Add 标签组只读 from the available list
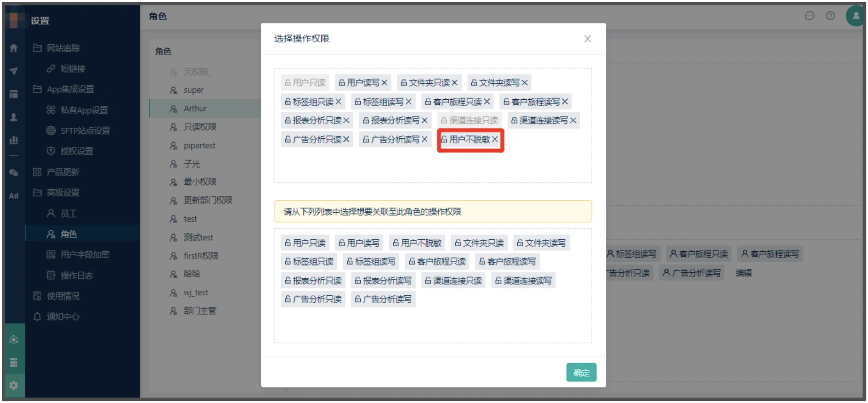The width and height of the screenshot is (868, 403). tap(309, 262)
